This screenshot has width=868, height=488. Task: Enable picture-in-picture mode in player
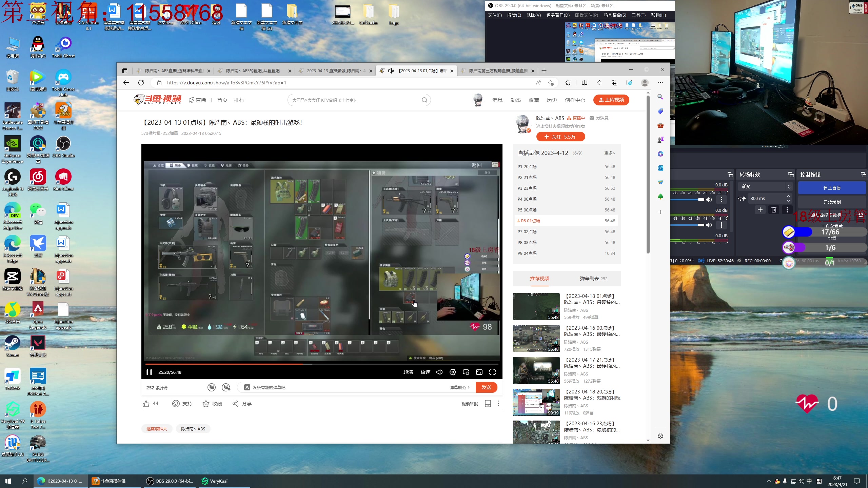466,372
